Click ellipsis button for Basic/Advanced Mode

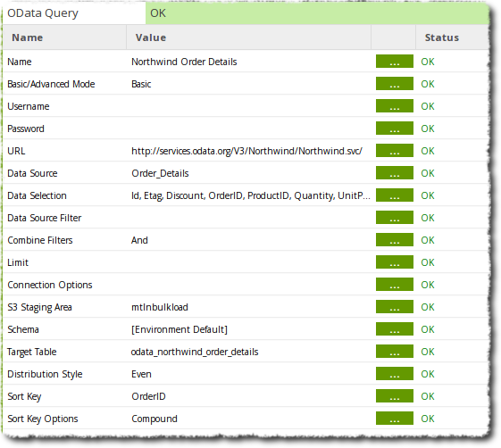[395, 84]
